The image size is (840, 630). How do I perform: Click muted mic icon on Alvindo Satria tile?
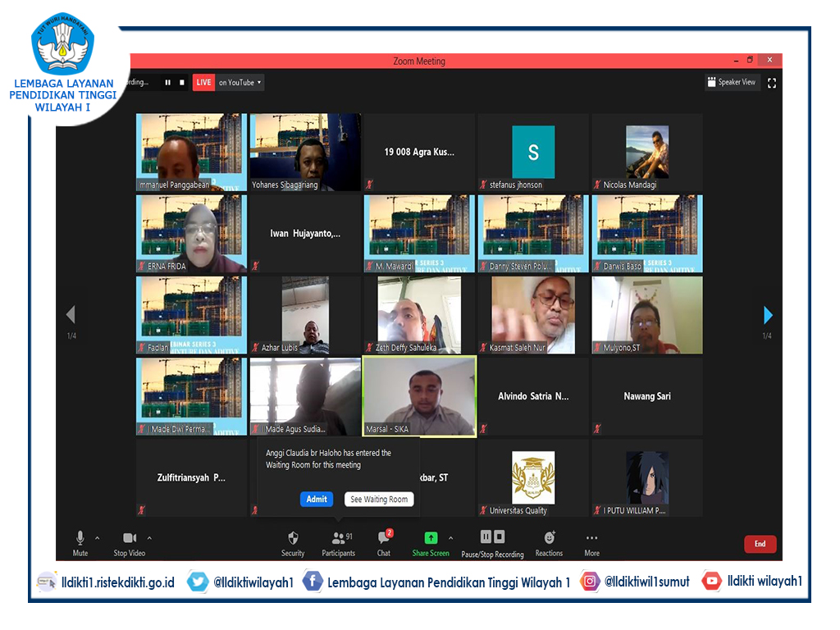tap(483, 428)
